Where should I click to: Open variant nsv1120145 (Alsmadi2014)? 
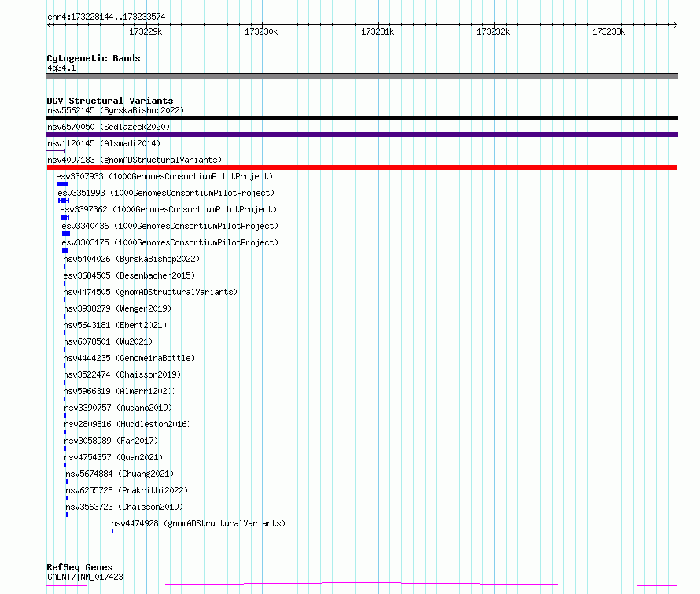point(104,143)
